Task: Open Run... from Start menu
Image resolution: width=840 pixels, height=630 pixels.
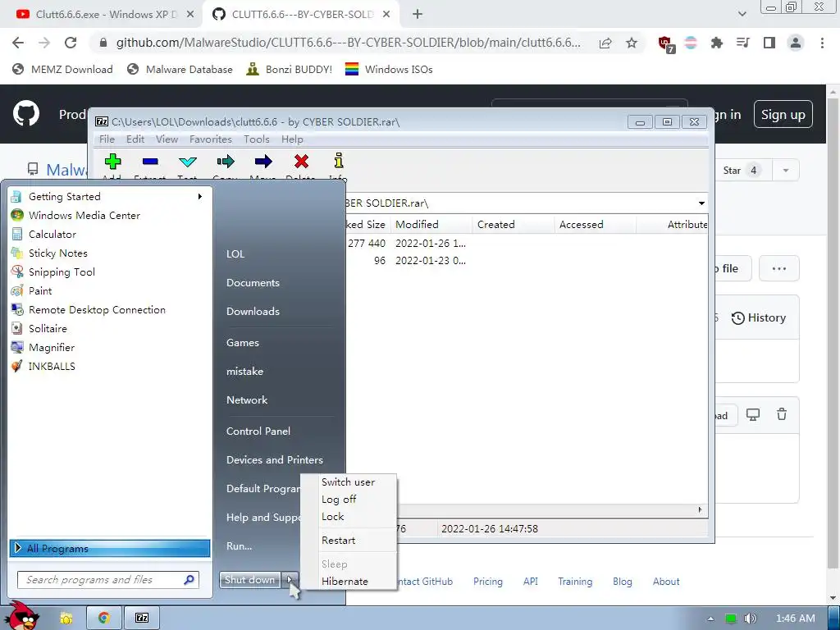Action: tap(239, 546)
